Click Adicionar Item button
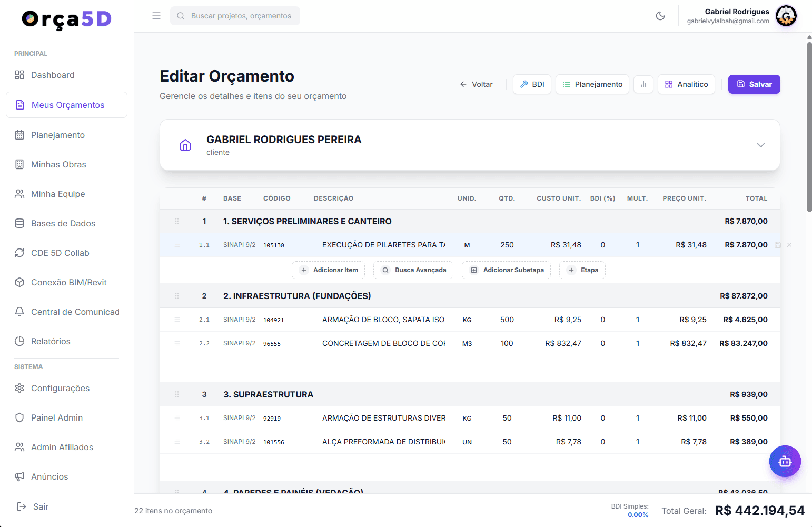This screenshot has width=812, height=527. click(328, 270)
